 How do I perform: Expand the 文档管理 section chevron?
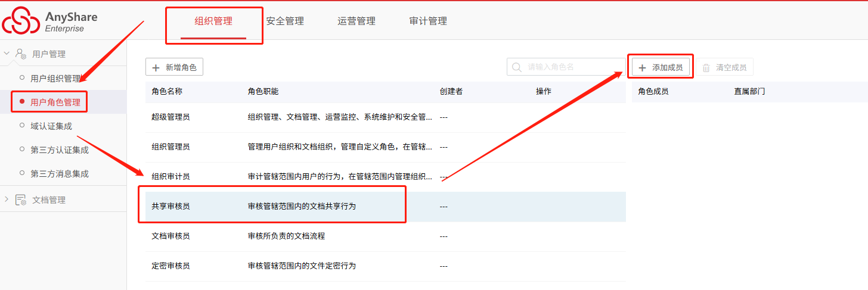7,199
